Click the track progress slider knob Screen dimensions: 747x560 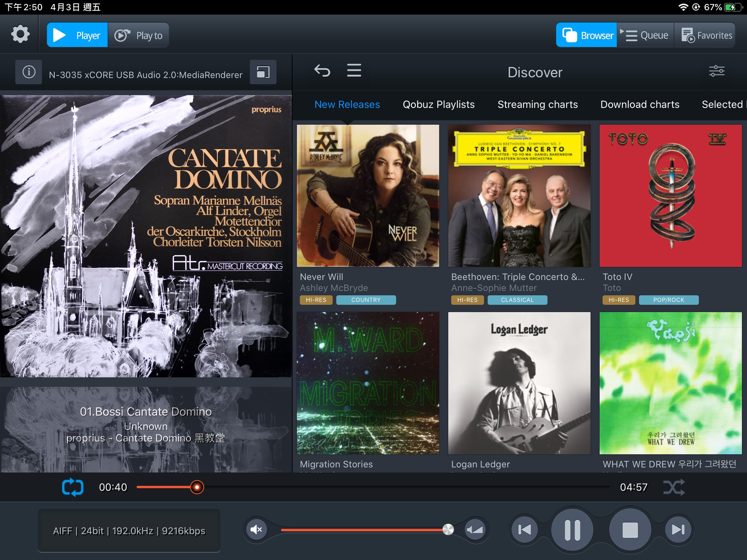point(197,487)
